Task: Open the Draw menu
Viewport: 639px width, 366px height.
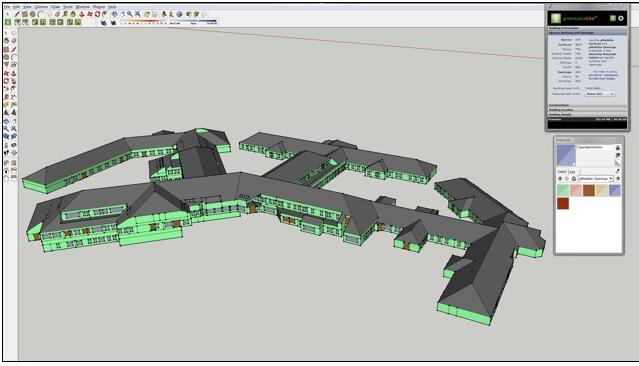Action: (55, 7)
